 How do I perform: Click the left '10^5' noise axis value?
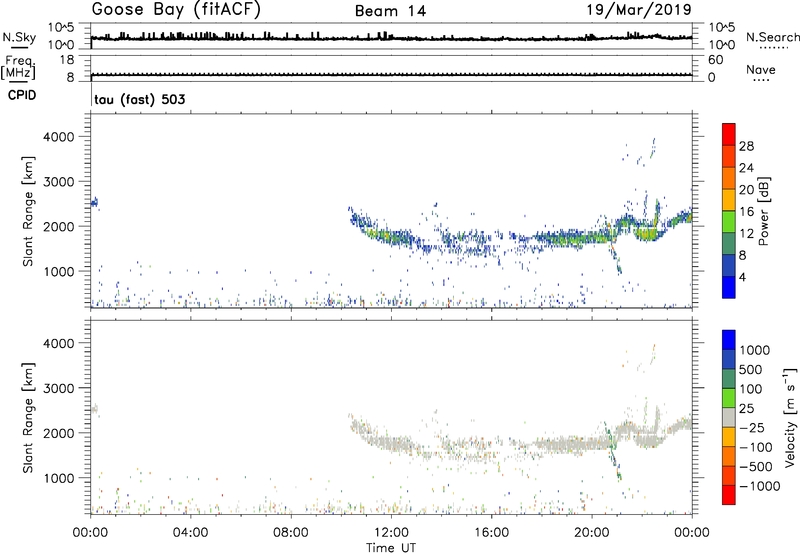coord(61,28)
